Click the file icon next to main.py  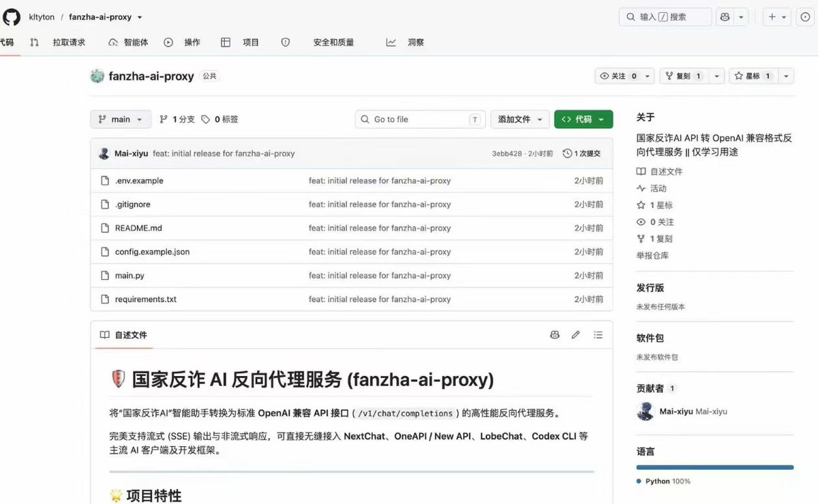[105, 276]
